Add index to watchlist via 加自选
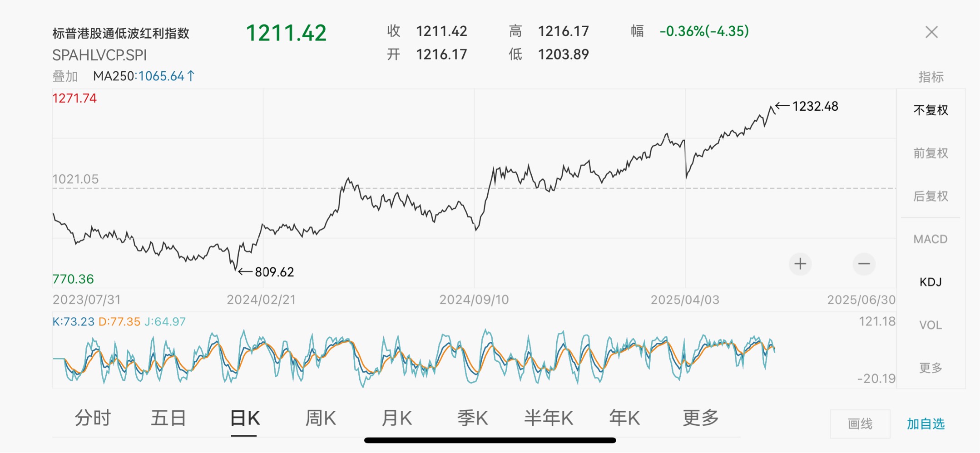Viewport: 980px width, 453px height. tap(926, 424)
